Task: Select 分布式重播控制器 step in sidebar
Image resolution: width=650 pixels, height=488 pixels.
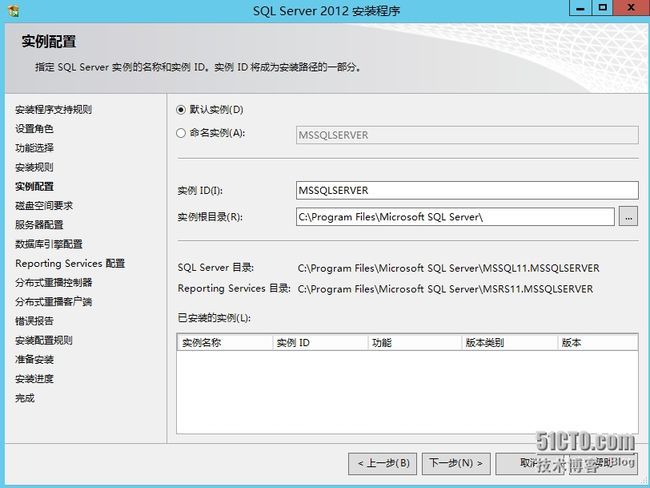Action: (x=53, y=282)
